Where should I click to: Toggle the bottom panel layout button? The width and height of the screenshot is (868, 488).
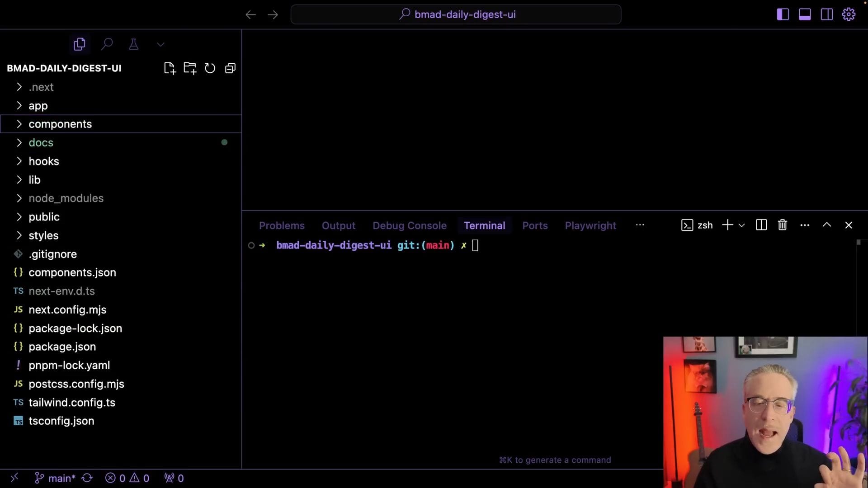point(805,14)
